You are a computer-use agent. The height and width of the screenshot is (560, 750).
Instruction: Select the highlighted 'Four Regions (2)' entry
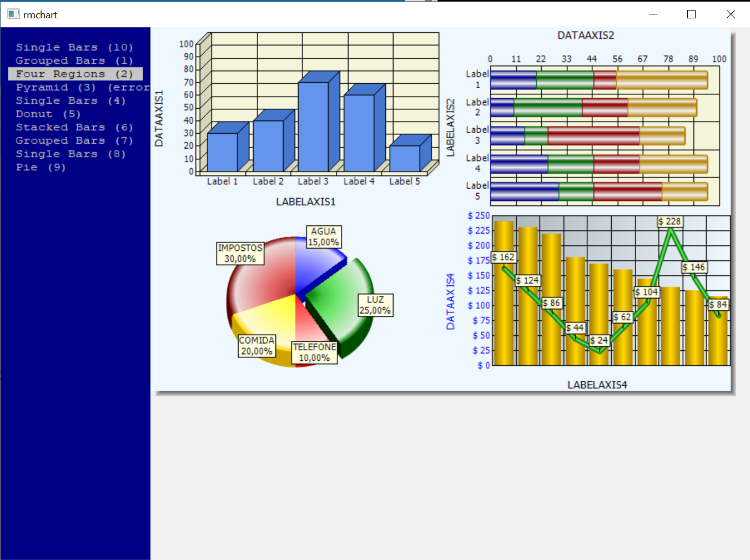click(75, 74)
